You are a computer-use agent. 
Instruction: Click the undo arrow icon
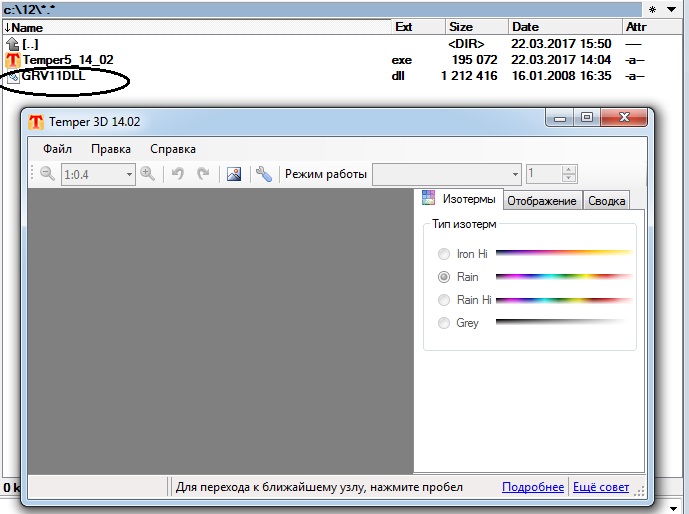178,174
